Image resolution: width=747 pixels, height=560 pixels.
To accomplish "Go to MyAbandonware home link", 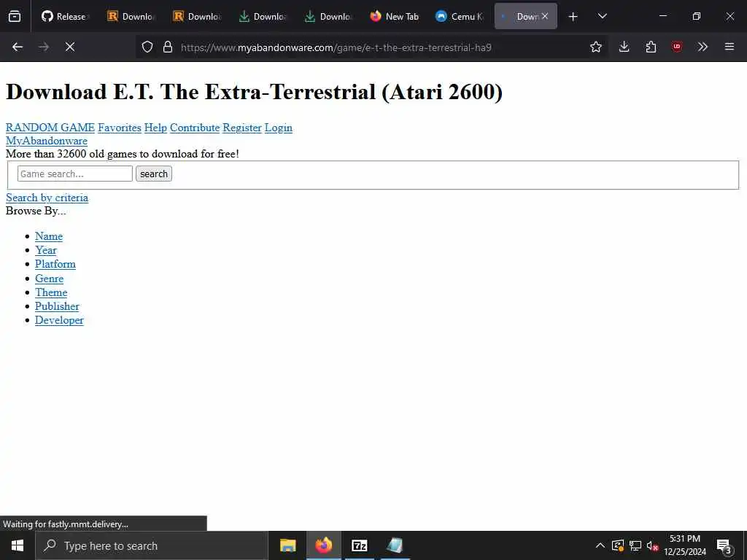I will pos(47,141).
